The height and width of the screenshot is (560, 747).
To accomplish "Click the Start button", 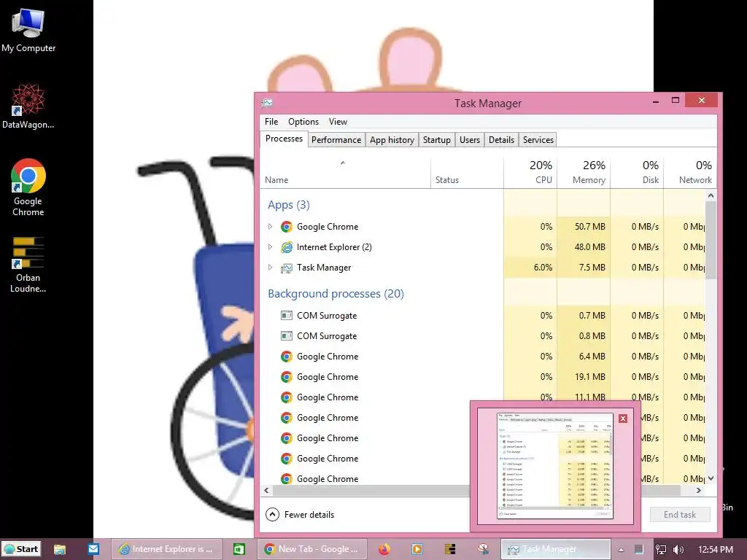I will 21,549.
